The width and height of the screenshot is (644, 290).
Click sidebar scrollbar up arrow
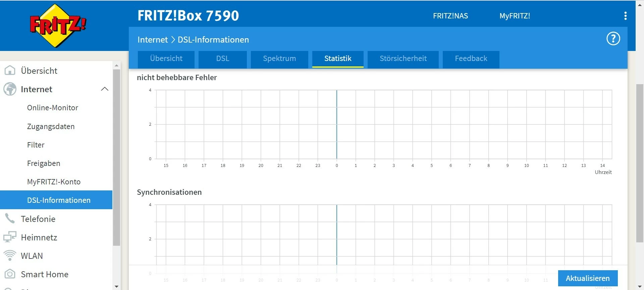click(116, 65)
